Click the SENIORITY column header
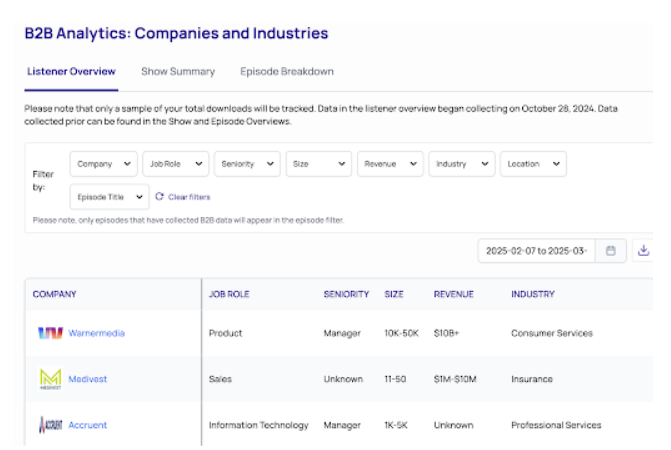671x450 pixels. [346, 294]
